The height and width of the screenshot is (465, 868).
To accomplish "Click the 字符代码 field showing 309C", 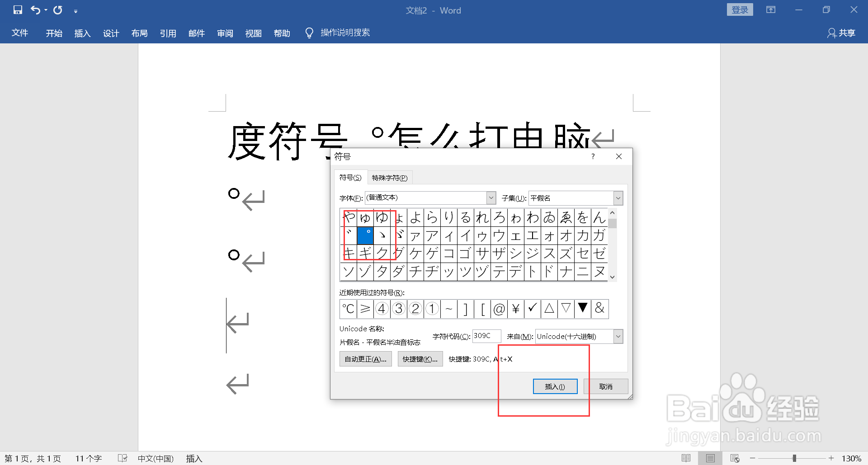I will (x=486, y=336).
